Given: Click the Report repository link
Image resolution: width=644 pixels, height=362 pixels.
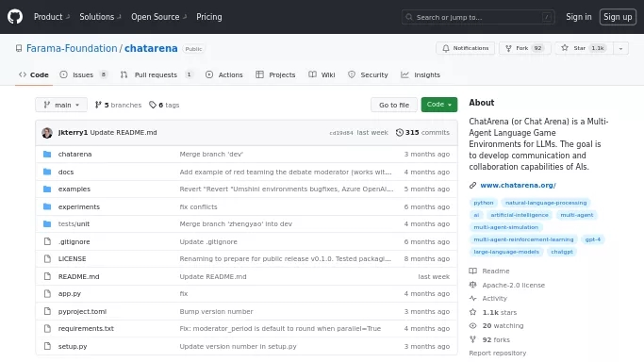Looking at the screenshot, I should pyautogui.click(x=497, y=353).
